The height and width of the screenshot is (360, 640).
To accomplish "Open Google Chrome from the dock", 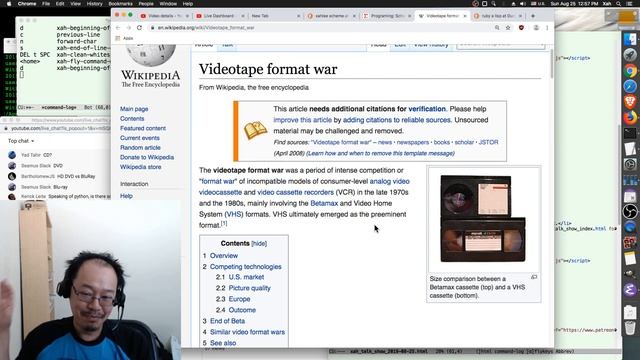I will click(630, 71).
